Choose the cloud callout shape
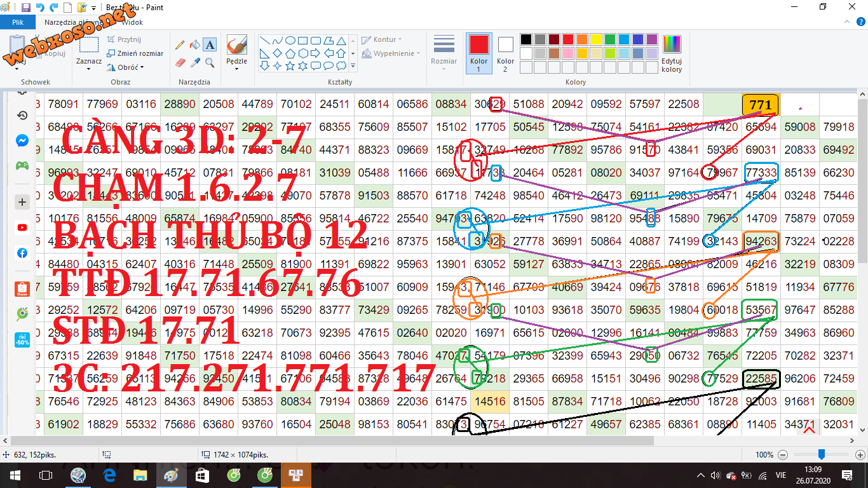The image size is (868, 488). point(341,65)
